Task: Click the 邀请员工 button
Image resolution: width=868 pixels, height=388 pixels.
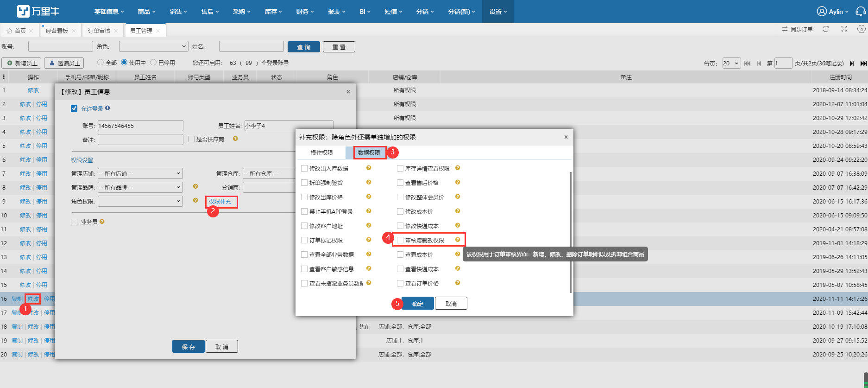Action: click(64, 63)
